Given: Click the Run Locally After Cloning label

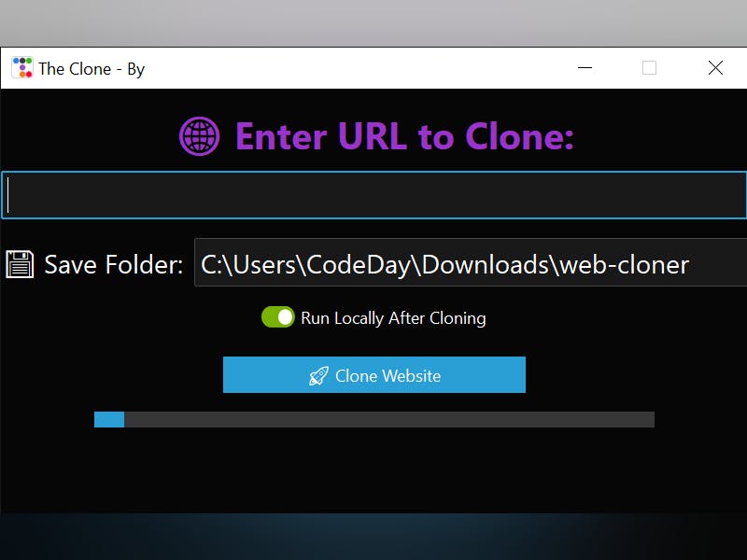Looking at the screenshot, I should (x=393, y=318).
